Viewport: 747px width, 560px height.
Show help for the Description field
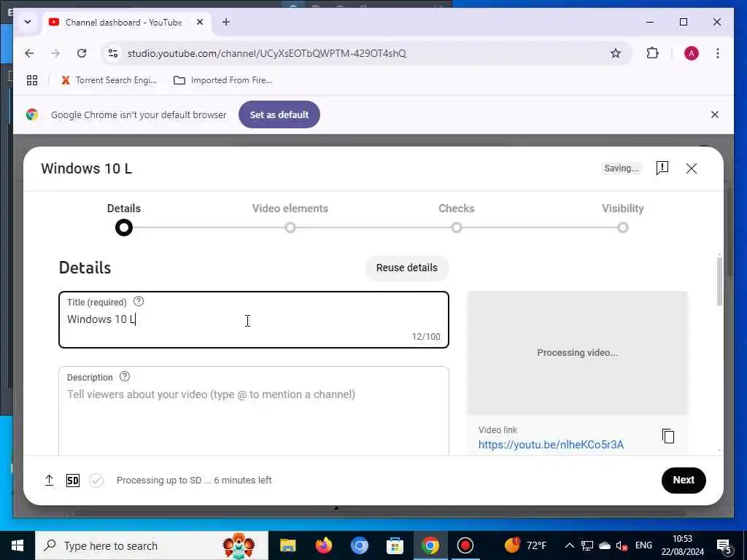coord(124,377)
